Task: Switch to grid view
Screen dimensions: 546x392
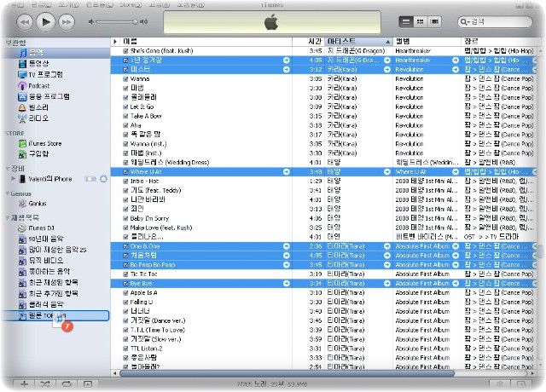Action: click(x=420, y=21)
